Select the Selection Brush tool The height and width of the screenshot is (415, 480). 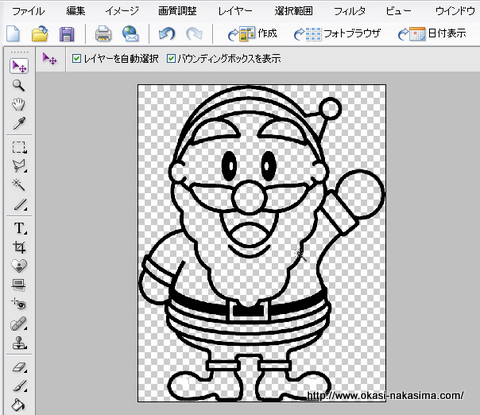20,204
